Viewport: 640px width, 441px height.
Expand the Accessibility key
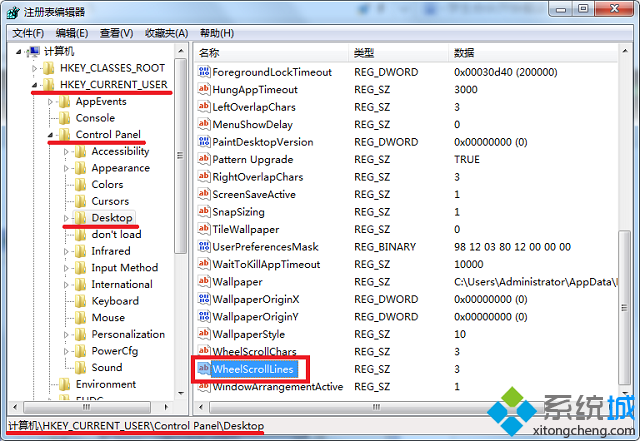click(66, 152)
